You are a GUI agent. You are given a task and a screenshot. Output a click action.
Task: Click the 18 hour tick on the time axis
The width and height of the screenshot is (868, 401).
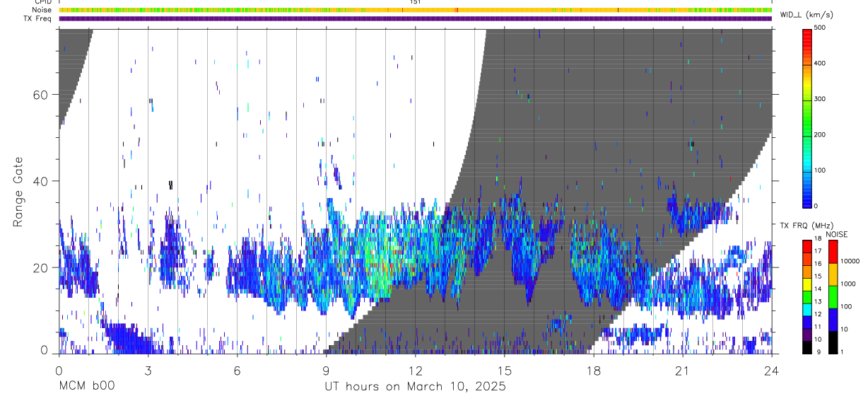click(x=594, y=370)
